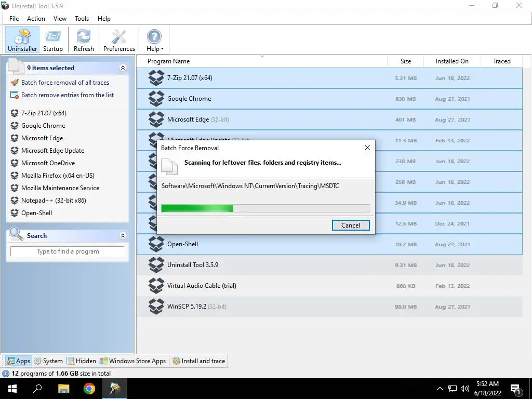This screenshot has width=532, height=399.
Task: Click the Open-Shell package icon in list
Action: click(156, 244)
